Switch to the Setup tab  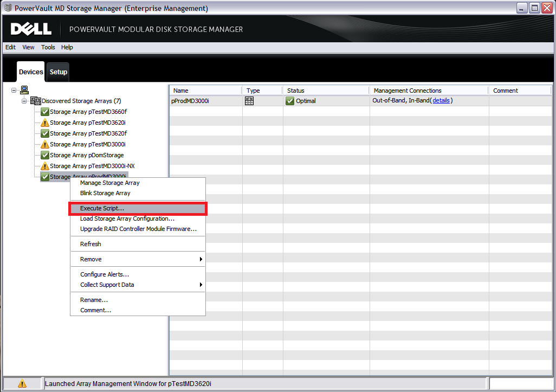click(x=59, y=72)
